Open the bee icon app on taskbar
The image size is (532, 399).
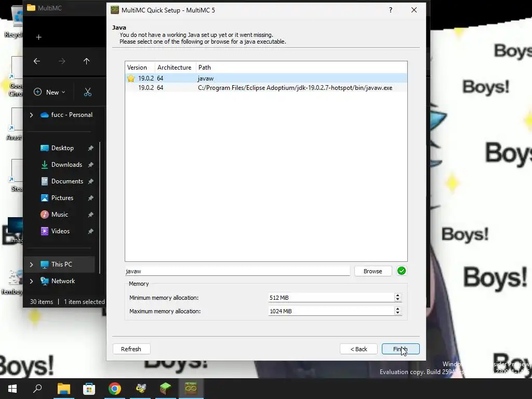[140, 389]
